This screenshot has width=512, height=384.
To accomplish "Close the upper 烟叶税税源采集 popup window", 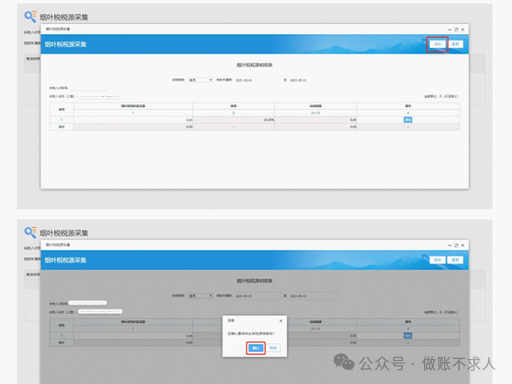I will [463, 29].
